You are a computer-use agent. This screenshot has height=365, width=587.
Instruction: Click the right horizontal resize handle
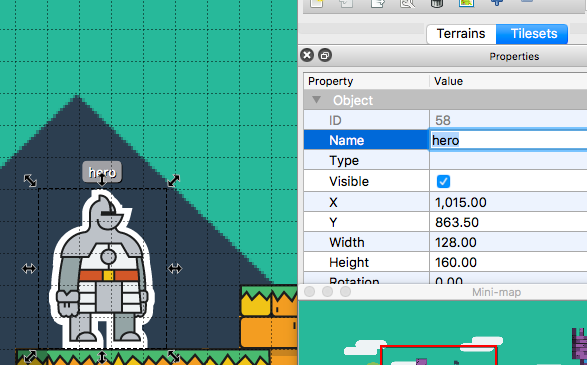174,268
